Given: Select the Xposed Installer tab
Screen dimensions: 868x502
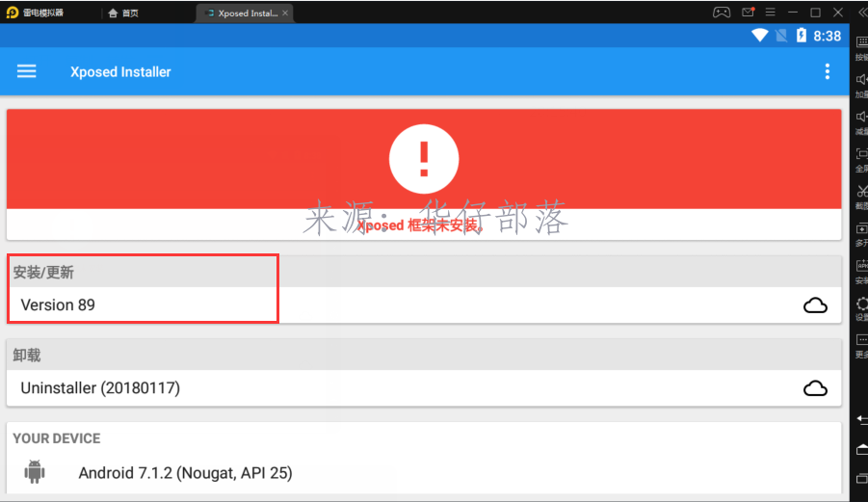Looking at the screenshot, I should point(241,13).
